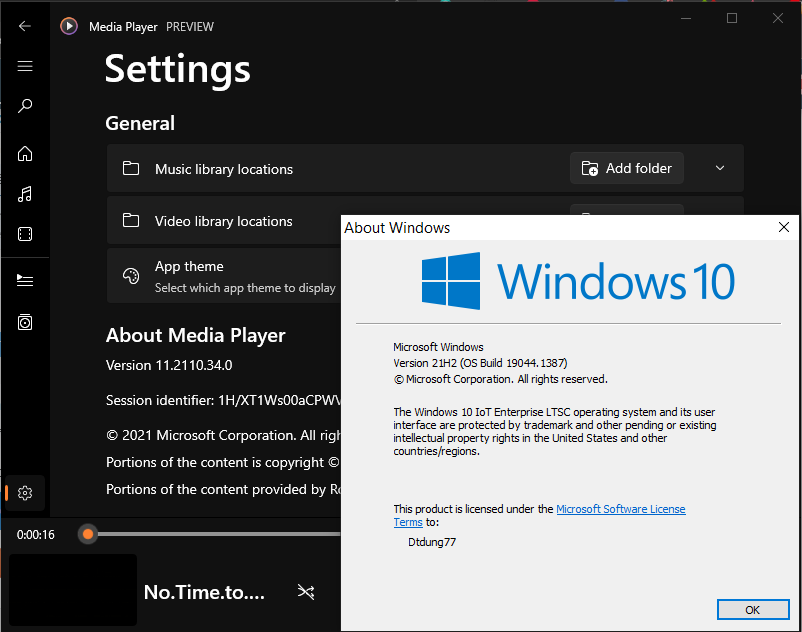The width and height of the screenshot is (802, 632).
Task: Open the Music library
Action: [x=25, y=194]
